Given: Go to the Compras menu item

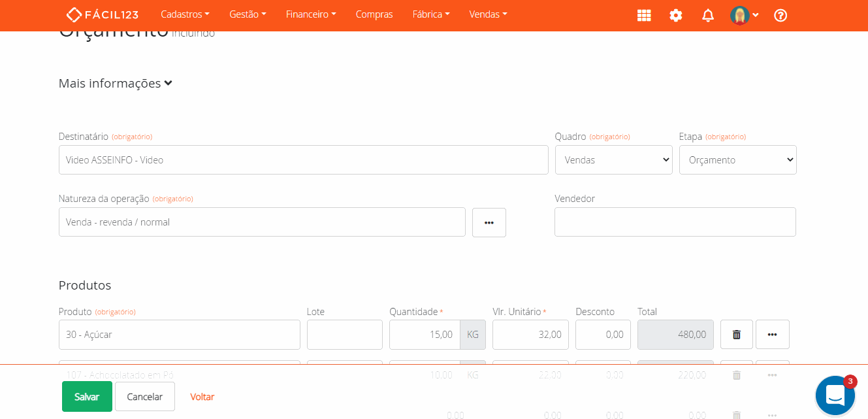Looking at the screenshot, I should 374,14.
